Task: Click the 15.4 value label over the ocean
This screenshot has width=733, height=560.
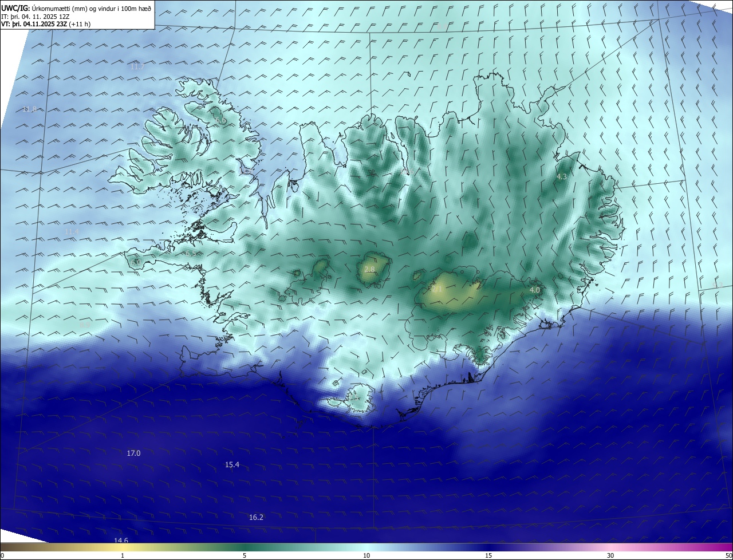Action: [232, 465]
